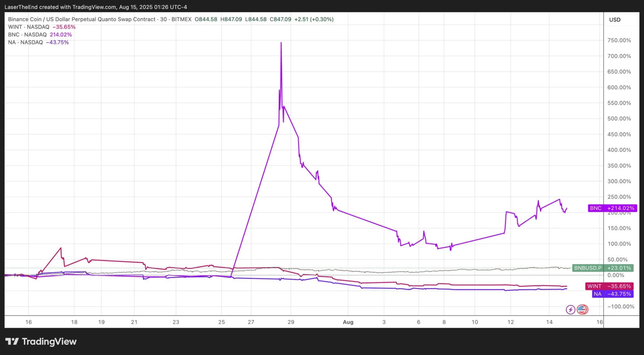This screenshot has height=355, width=644.
Task: Toggle visibility of the WINT · NASDAQ series
Action: (29, 27)
